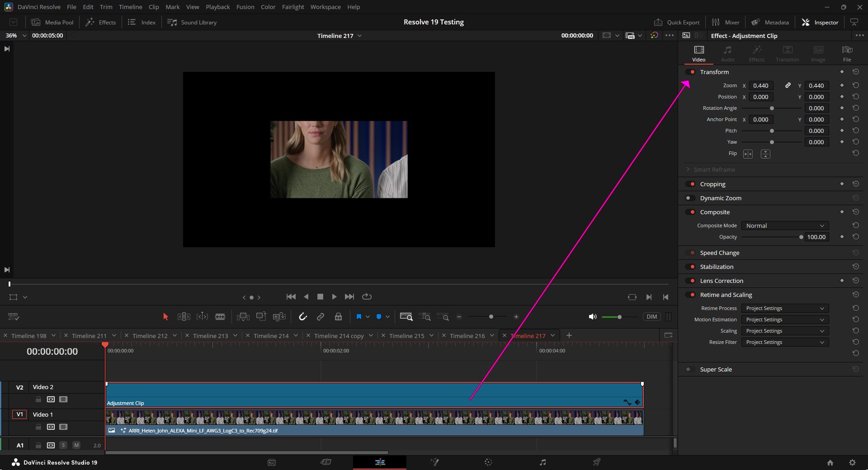
Task: Select the Trim Edit Mode tool
Action: [x=184, y=317]
